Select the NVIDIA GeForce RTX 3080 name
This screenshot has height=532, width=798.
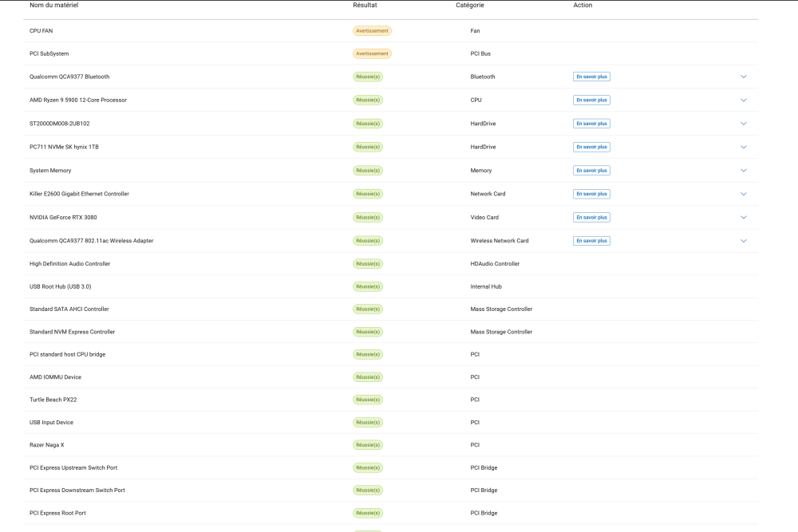(63, 217)
